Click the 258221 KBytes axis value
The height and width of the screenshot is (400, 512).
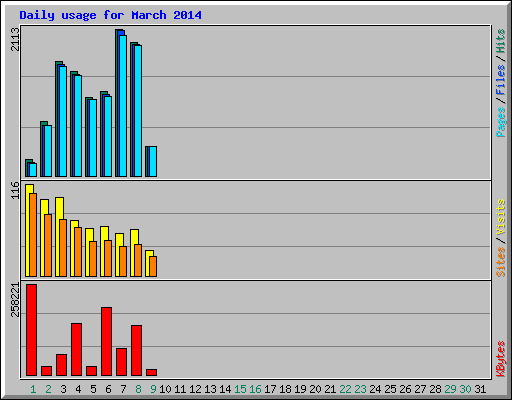click(x=15, y=299)
